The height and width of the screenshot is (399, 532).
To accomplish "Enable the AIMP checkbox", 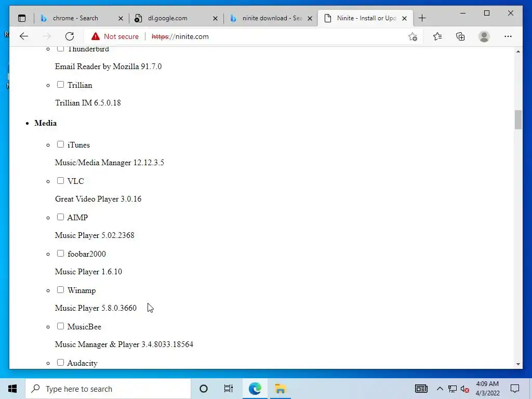I will click(x=60, y=217).
